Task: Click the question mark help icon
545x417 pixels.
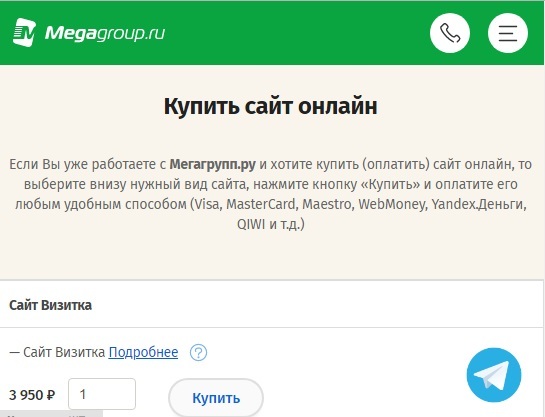Action: pos(198,353)
